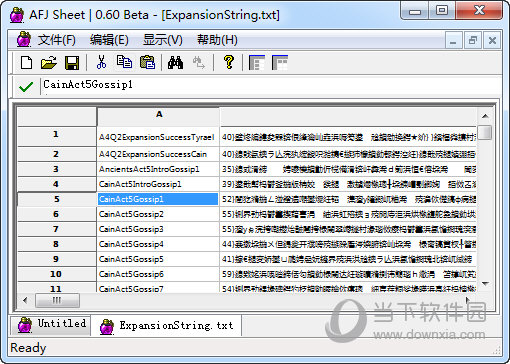The image size is (510, 364).
Task: Open the 编辑(E) menu
Action: (109, 40)
